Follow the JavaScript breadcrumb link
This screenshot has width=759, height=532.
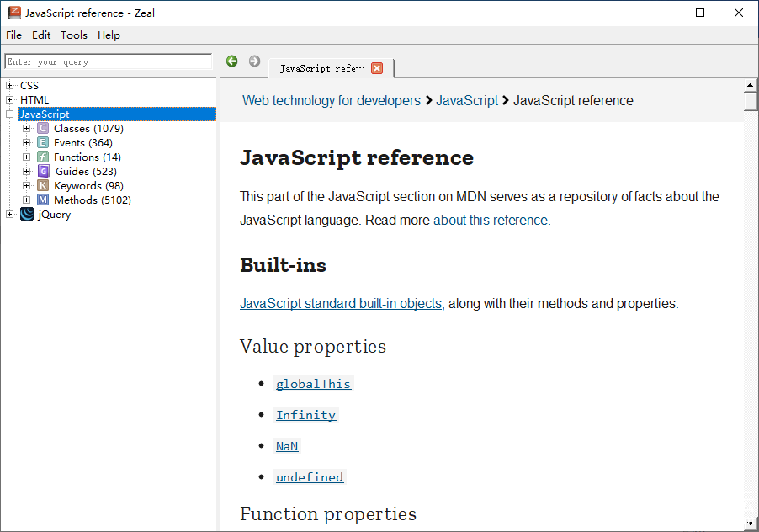467,100
